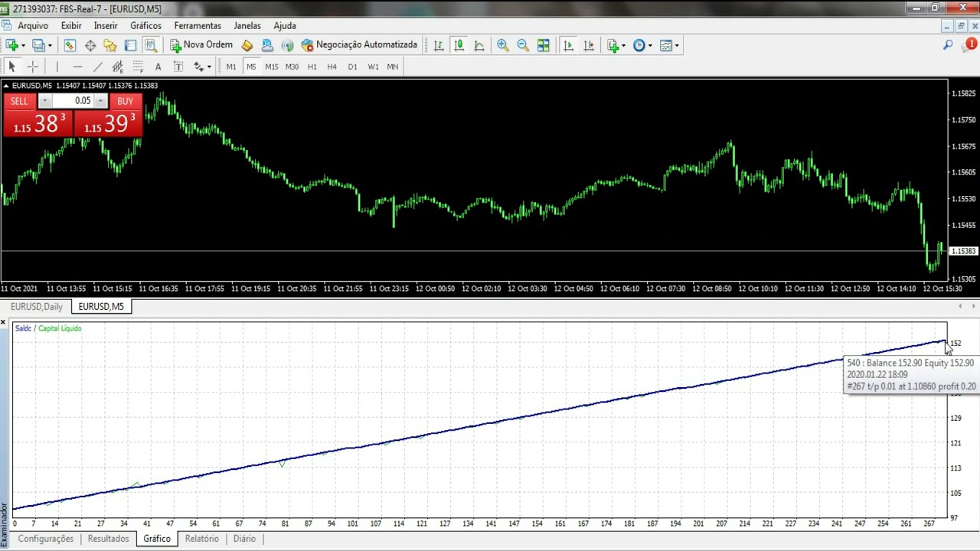Switch to the EURUSD,Daily chart tab
The width and height of the screenshot is (980, 551).
37,307
